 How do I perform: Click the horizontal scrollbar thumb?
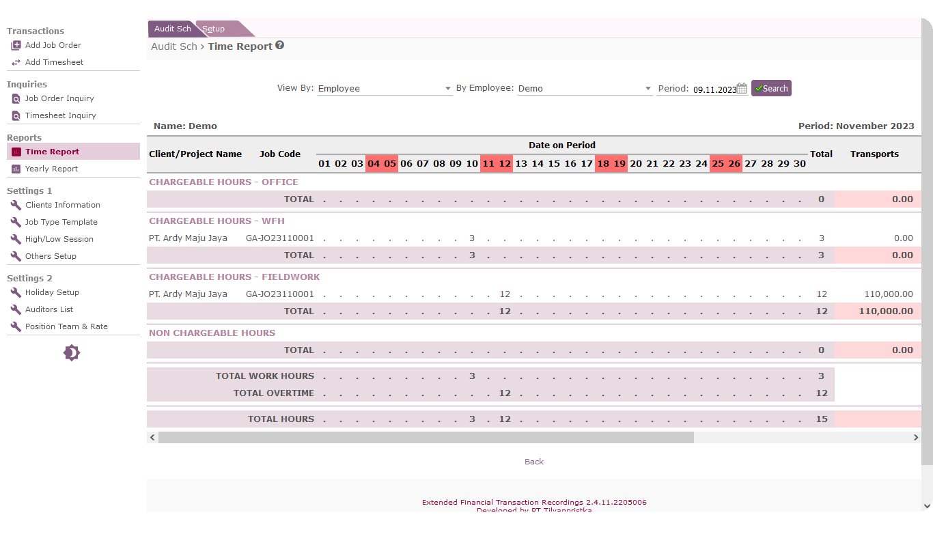(426, 437)
